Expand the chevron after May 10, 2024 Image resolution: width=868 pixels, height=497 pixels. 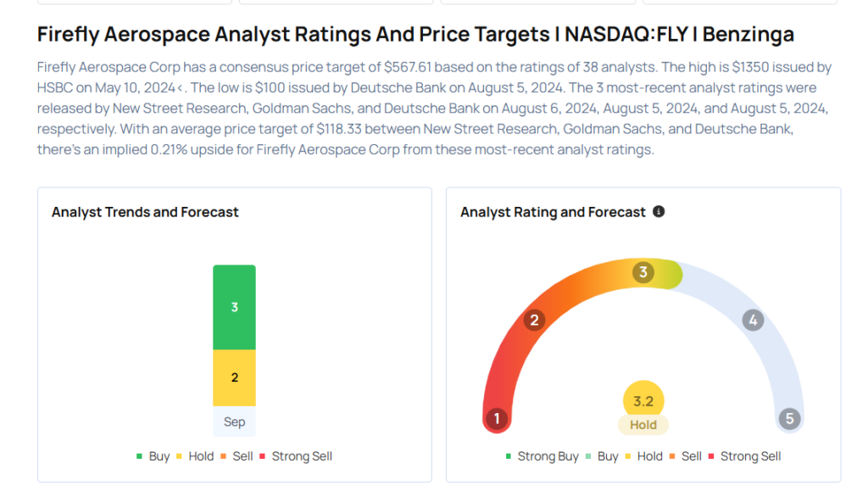coord(181,88)
